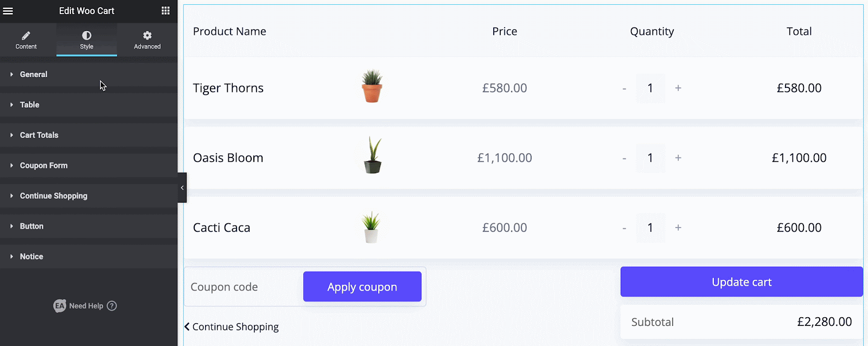
Task: Click the Oasis Bloom plant thumbnail
Action: (372, 156)
